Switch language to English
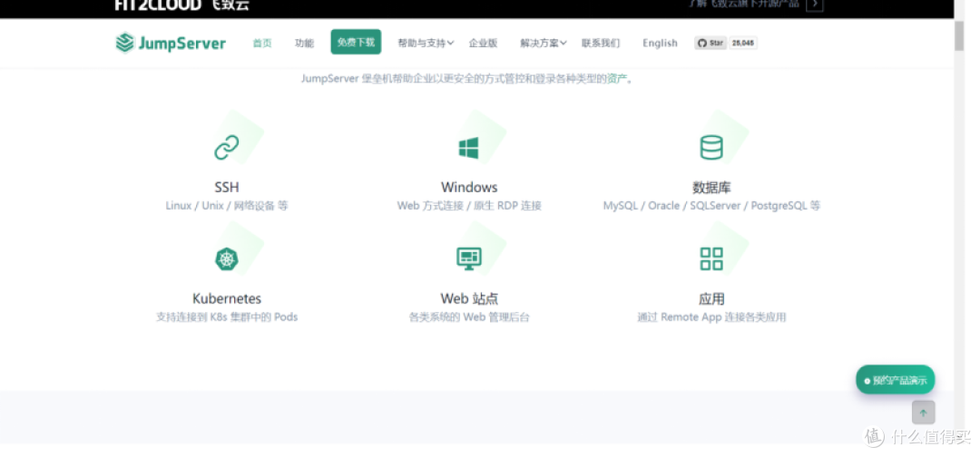980x457 pixels. point(660,44)
